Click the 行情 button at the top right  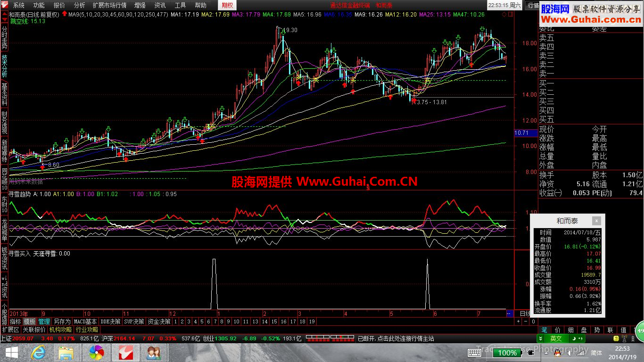tap(533, 5)
